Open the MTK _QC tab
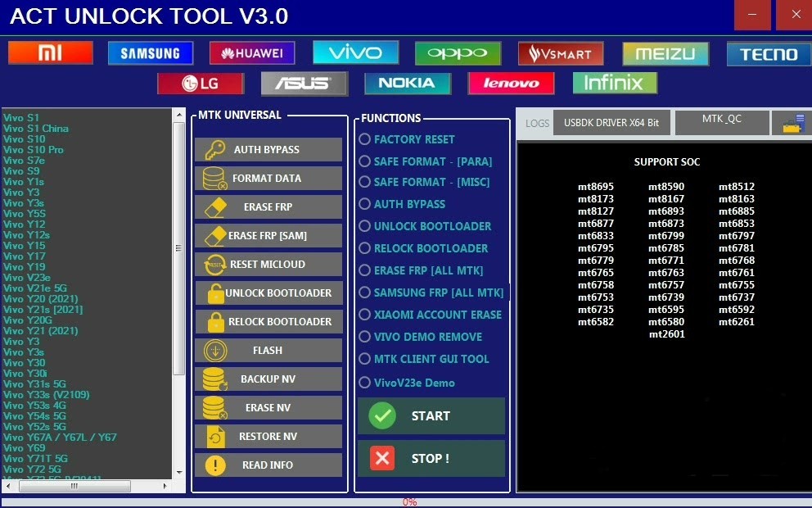 tap(722, 123)
